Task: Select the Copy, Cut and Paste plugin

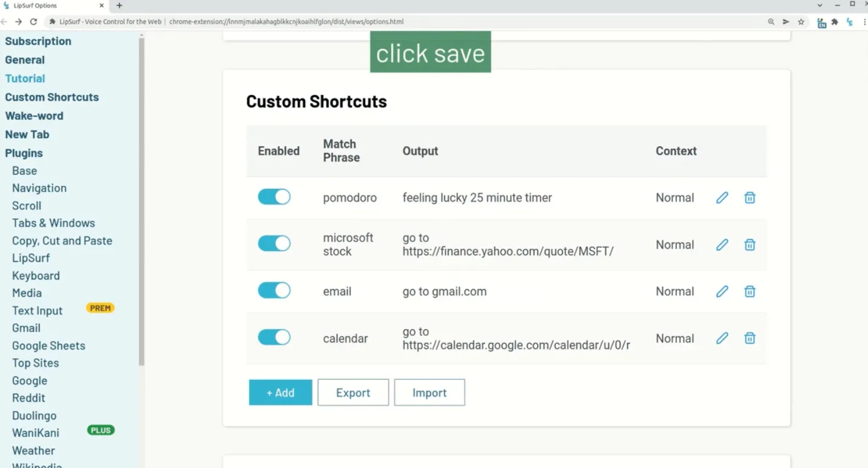Action: coord(62,241)
